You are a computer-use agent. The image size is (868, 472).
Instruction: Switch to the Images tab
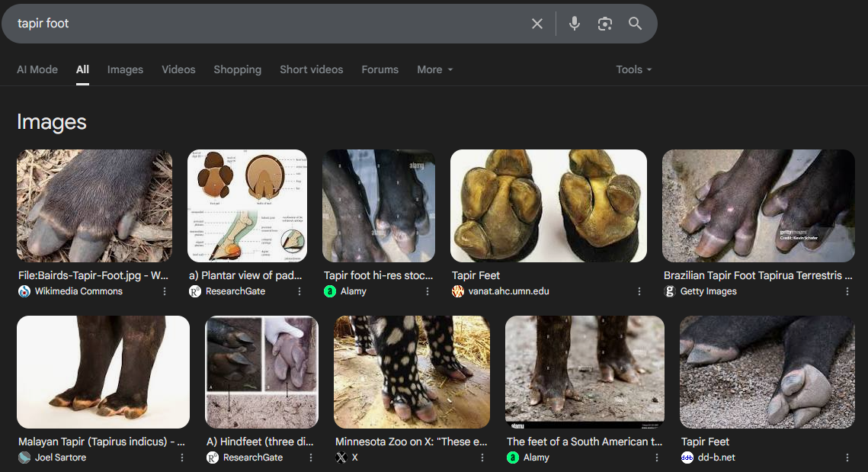pyautogui.click(x=125, y=69)
